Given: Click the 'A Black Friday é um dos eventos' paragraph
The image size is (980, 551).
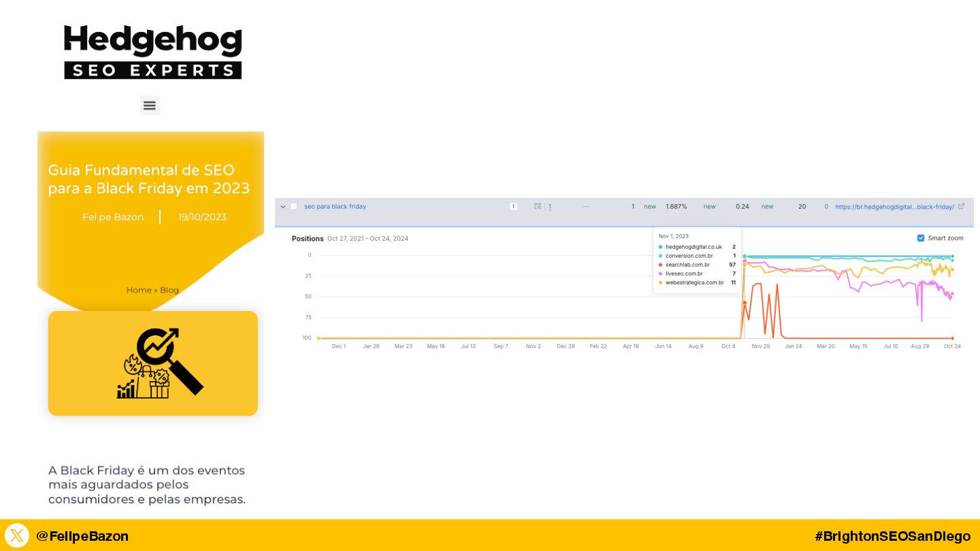Looking at the screenshot, I should pos(147,485).
